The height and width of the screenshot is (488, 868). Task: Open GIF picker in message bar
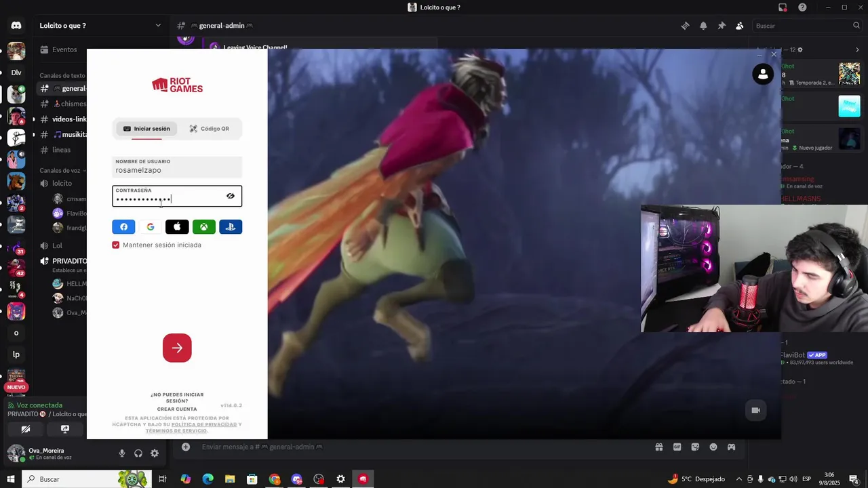(677, 447)
